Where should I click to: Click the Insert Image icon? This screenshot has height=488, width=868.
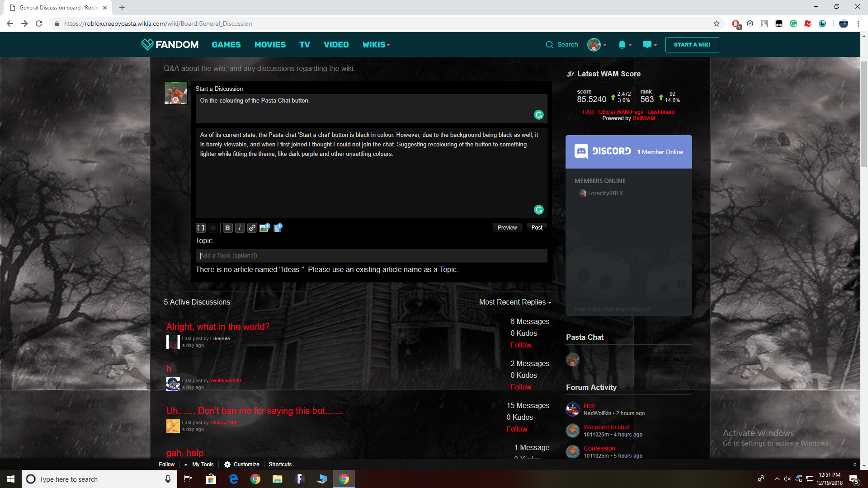pos(264,228)
